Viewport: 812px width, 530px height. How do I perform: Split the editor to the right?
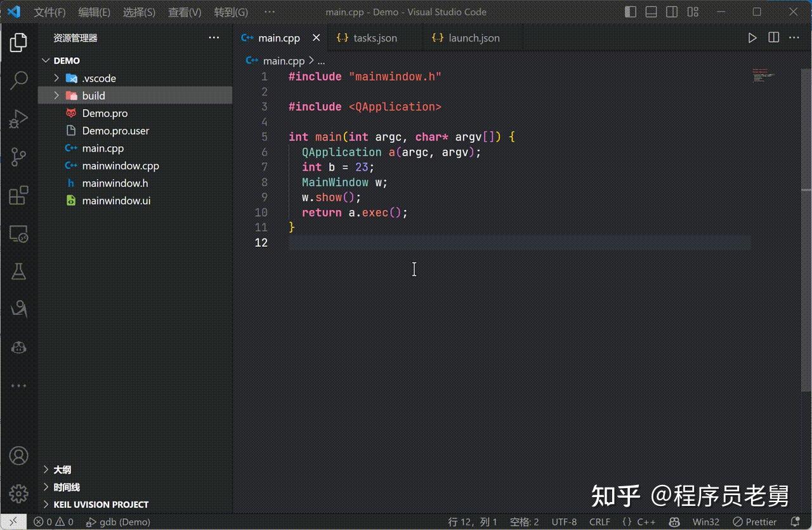(x=773, y=37)
